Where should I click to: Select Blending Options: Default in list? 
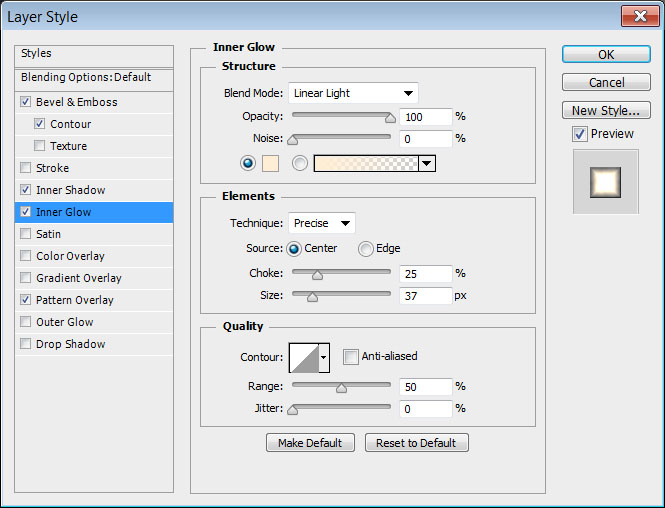click(86, 77)
